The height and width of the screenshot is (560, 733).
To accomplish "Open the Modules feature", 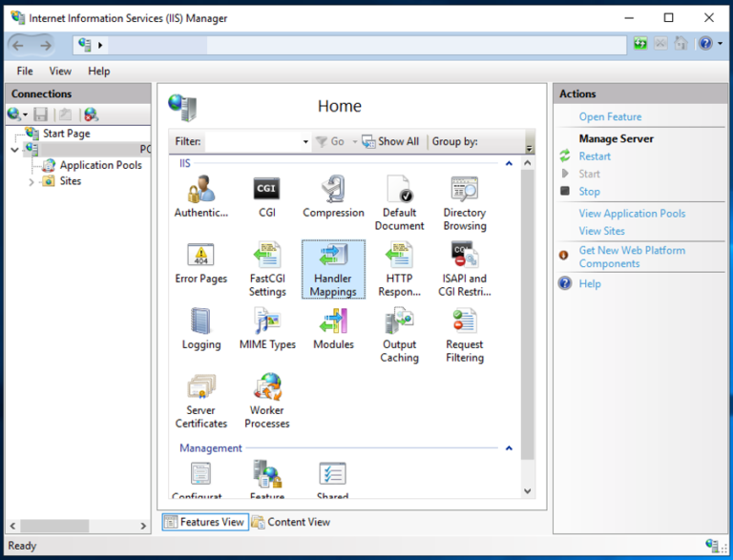I will 333,328.
